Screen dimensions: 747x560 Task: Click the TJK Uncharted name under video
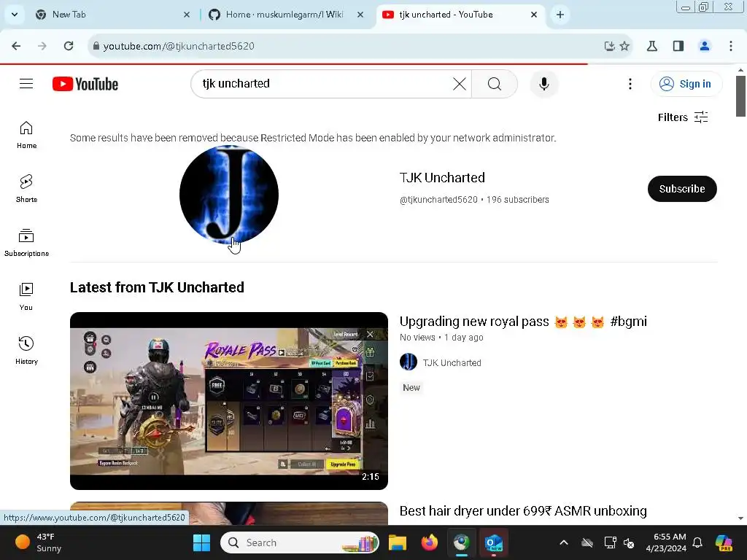pos(452,363)
